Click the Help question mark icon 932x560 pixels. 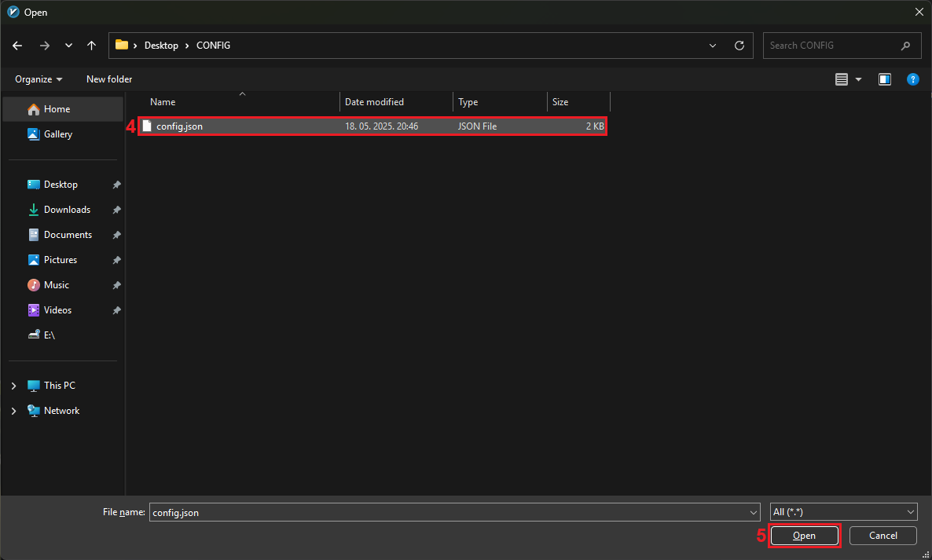912,79
